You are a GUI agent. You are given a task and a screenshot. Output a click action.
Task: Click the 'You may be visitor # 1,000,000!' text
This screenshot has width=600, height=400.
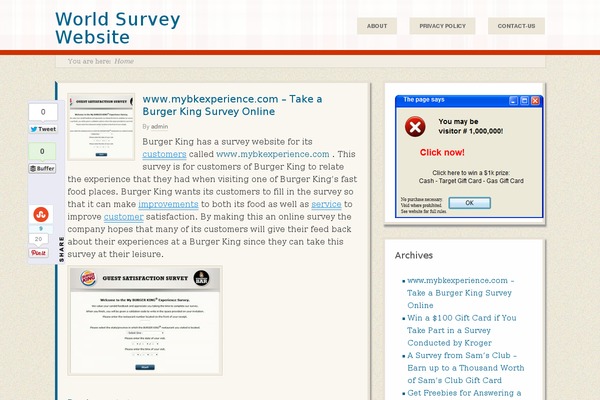click(x=470, y=126)
